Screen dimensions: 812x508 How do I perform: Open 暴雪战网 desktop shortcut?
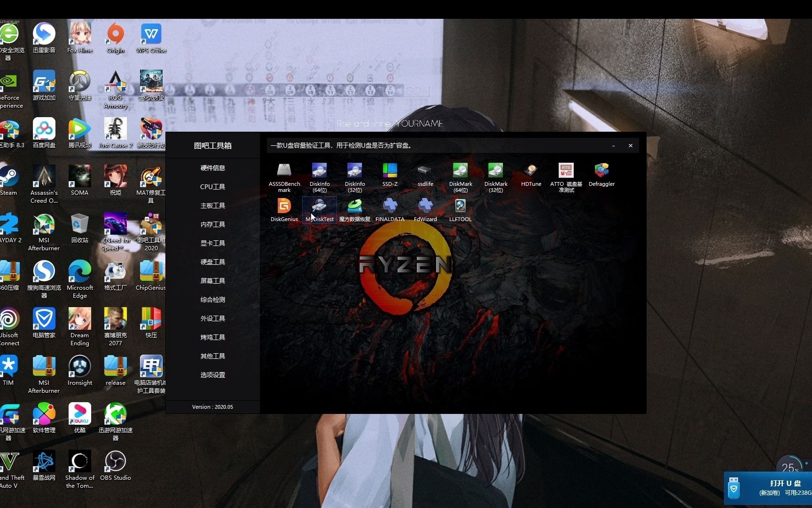click(x=44, y=466)
